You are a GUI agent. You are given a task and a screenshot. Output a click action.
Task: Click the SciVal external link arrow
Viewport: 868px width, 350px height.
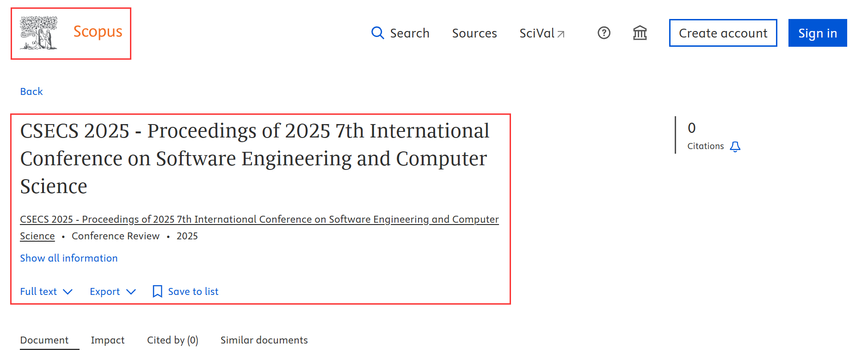tap(561, 34)
